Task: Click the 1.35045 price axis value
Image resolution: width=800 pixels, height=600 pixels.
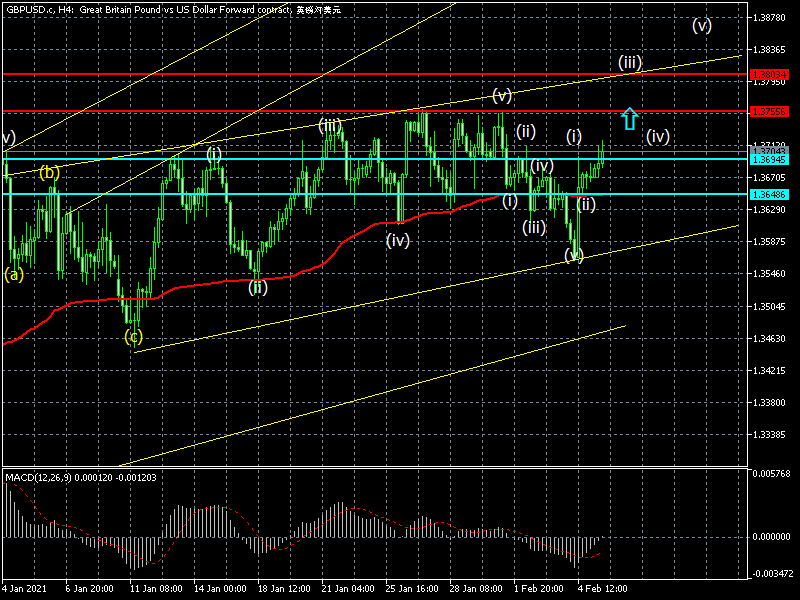Action: point(769,307)
